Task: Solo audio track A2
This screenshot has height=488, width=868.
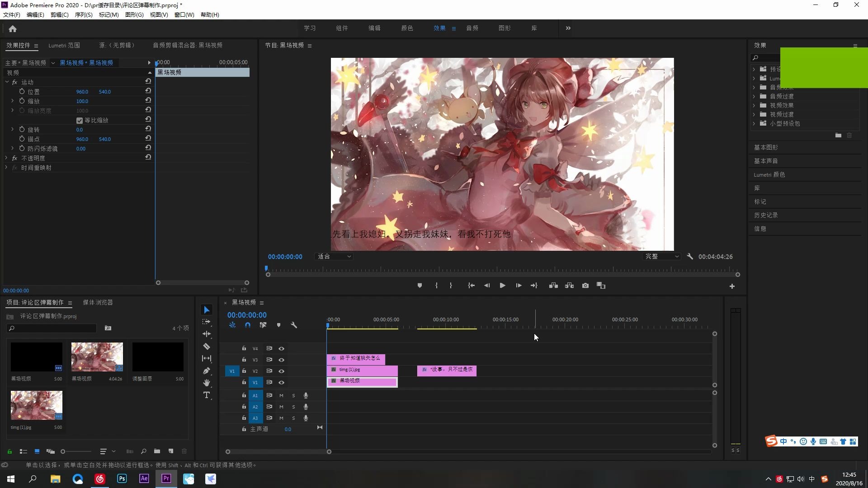Action: click(293, 407)
